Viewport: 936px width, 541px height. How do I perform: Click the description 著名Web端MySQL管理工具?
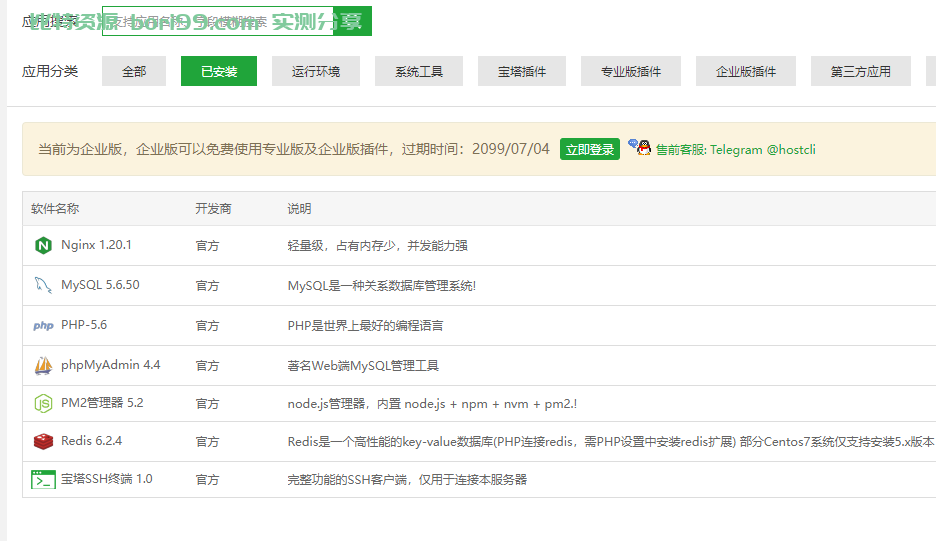tap(363, 365)
